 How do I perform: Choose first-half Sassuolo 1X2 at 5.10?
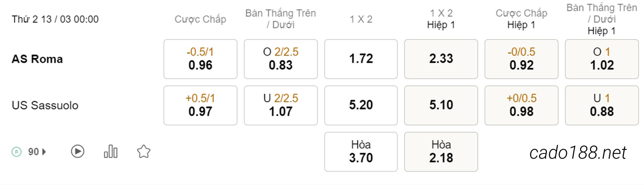coord(441,105)
